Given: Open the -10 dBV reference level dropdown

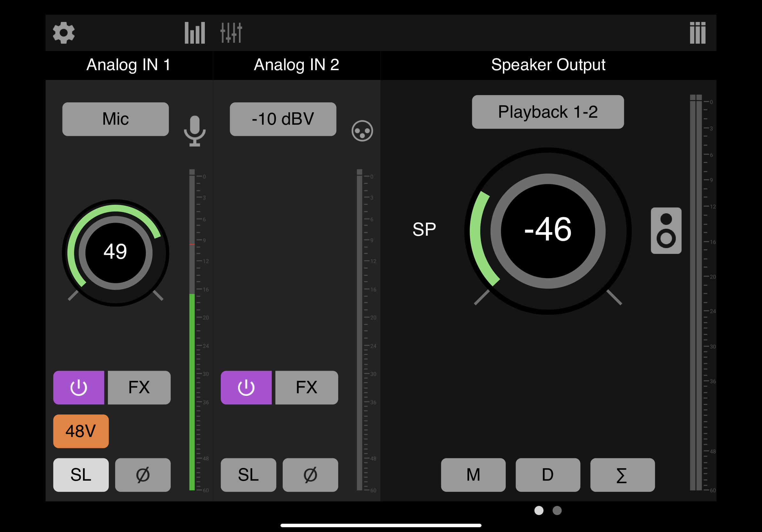Looking at the screenshot, I should [x=283, y=119].
